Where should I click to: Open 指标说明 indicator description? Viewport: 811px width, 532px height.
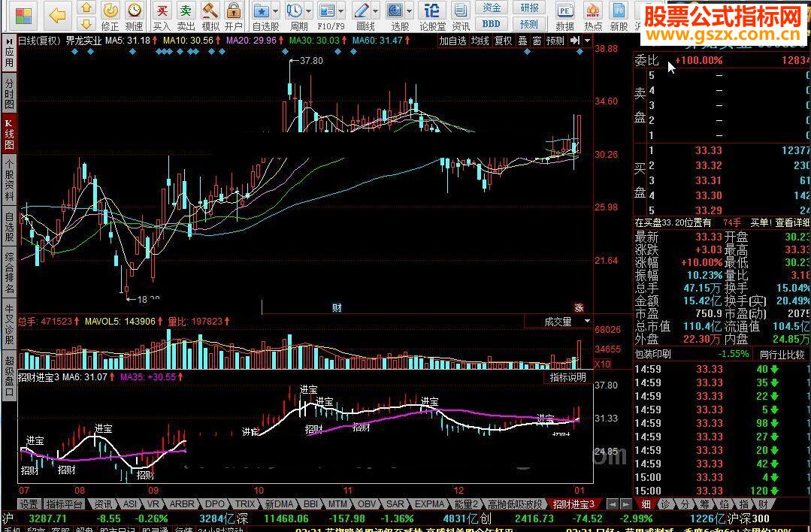[568, 377]
